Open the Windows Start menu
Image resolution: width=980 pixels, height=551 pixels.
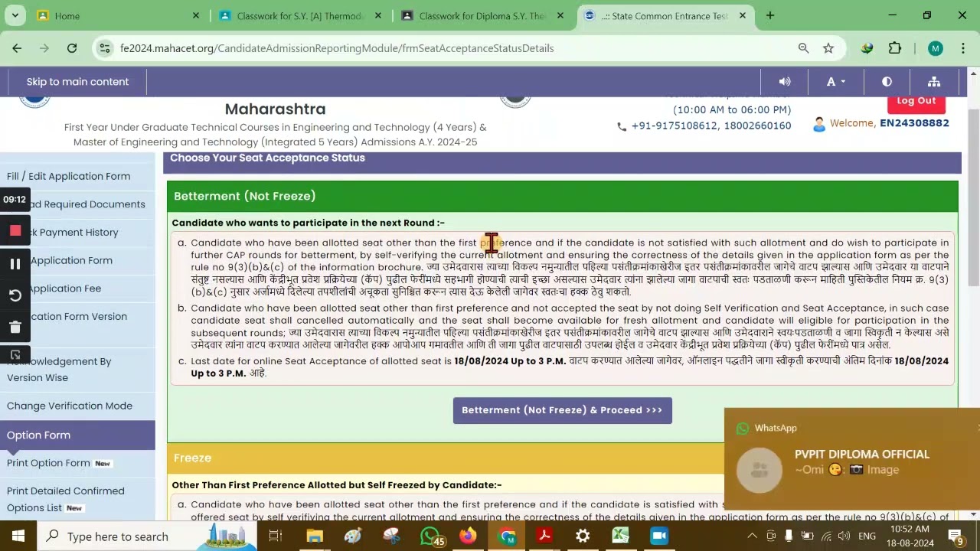pyautogui.click(x=18, y=536)
